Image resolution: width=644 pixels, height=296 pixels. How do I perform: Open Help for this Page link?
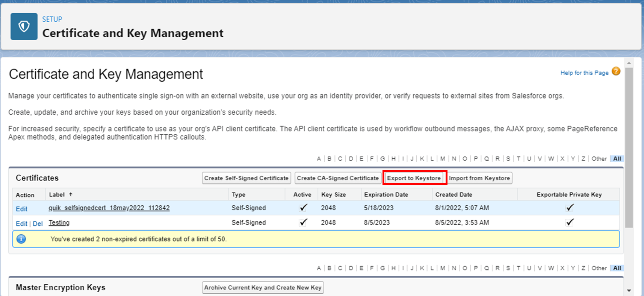pos(584,73)
